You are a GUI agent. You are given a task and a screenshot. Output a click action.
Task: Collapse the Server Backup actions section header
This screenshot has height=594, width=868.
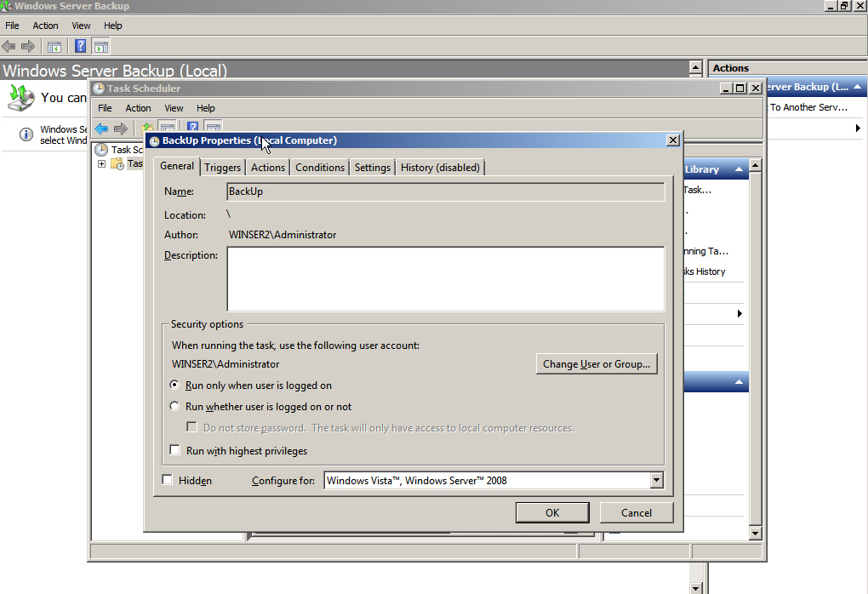pyautogui.click(x=858, y=87)
